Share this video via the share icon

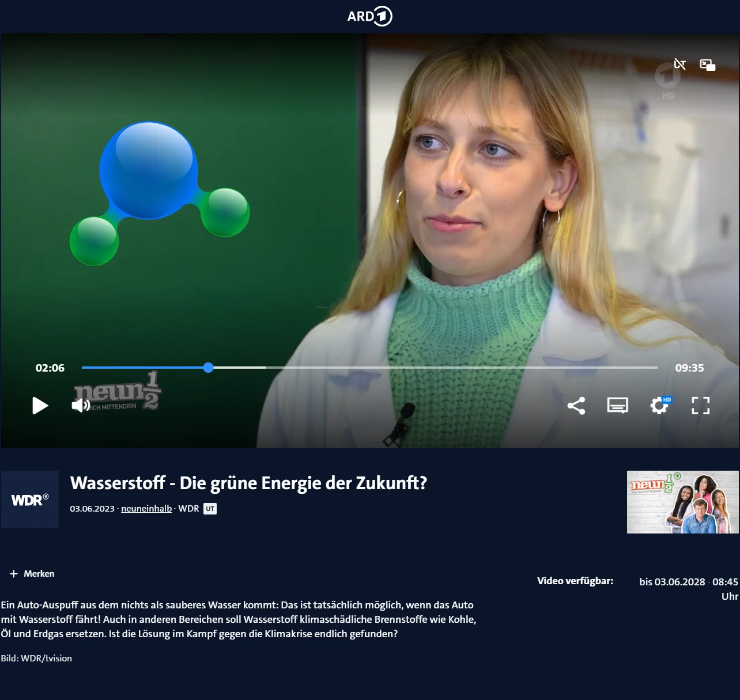tap(576, 406)
